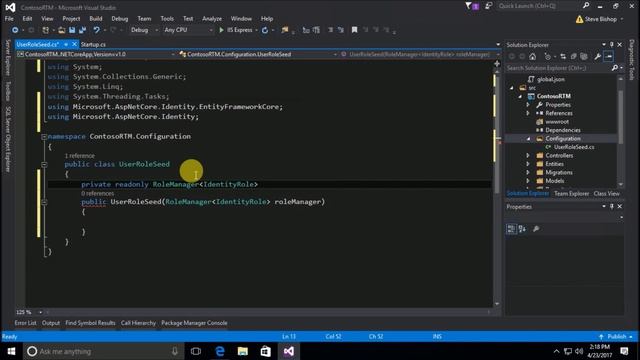Click the Find in Files toolbar icon

285,30
